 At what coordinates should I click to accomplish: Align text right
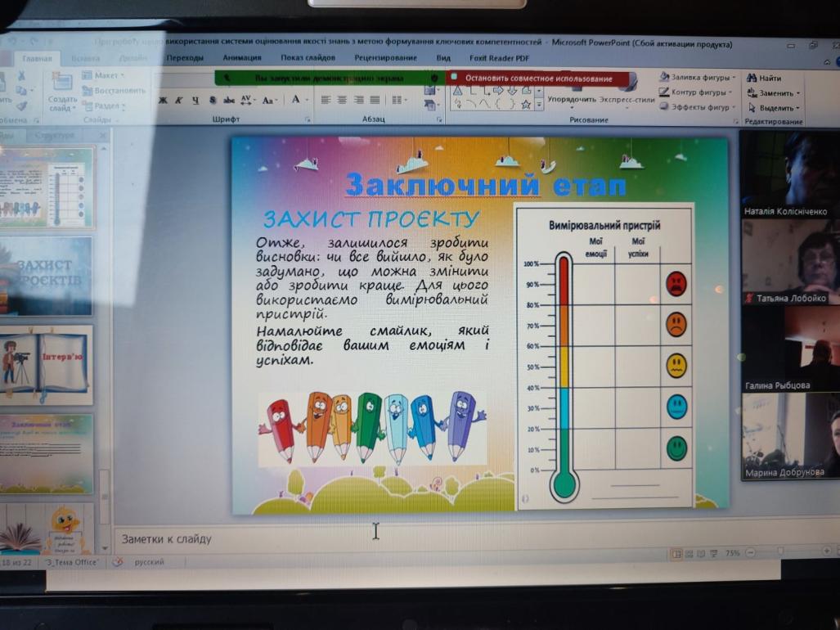(x=358, y=100)
